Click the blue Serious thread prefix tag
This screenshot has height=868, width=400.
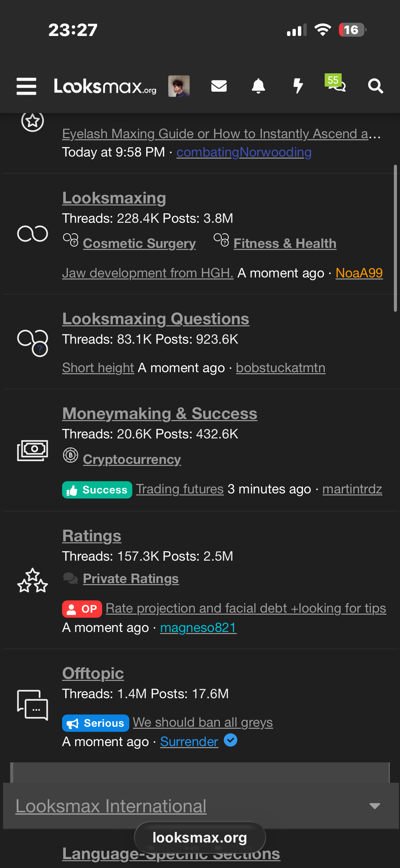tap(95, 723)
